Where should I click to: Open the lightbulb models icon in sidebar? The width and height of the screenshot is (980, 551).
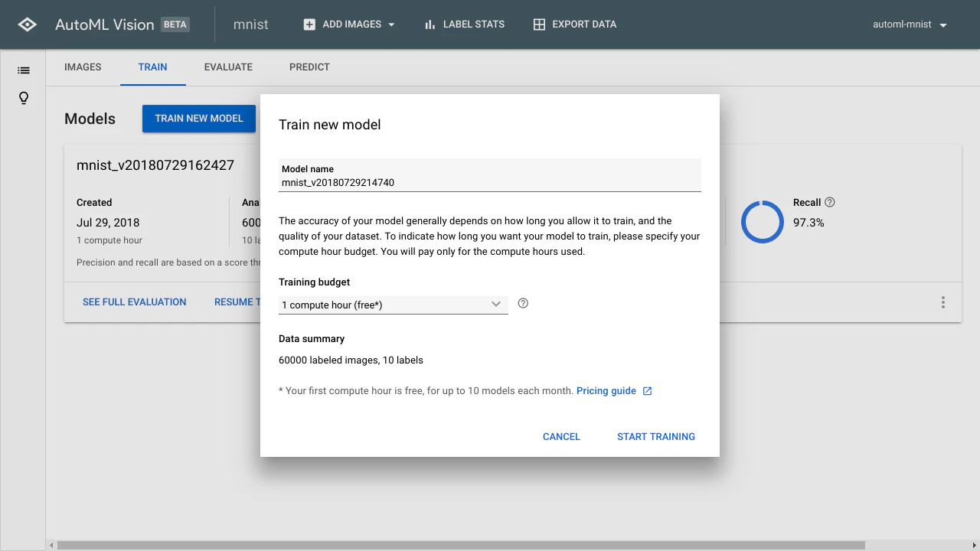tap(24, 98)
